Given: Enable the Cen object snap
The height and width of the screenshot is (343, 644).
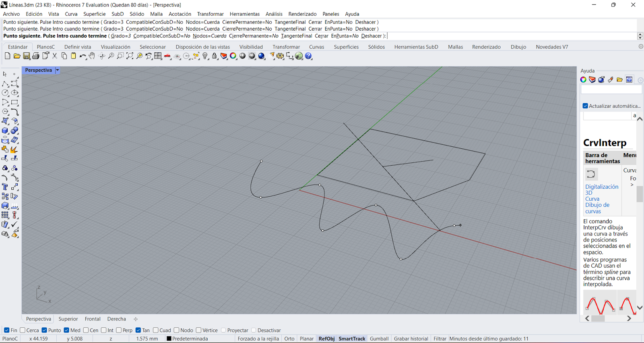Looking at the screenshot, I should (x=86, y=330).
